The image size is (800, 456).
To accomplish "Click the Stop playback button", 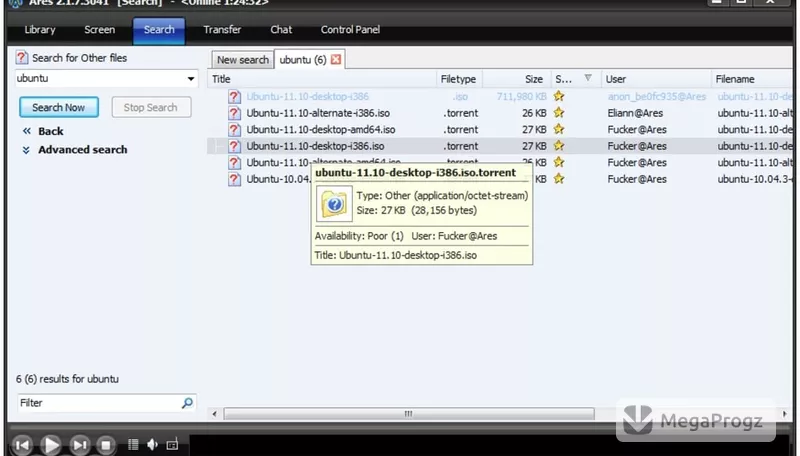I will [106, 445].
